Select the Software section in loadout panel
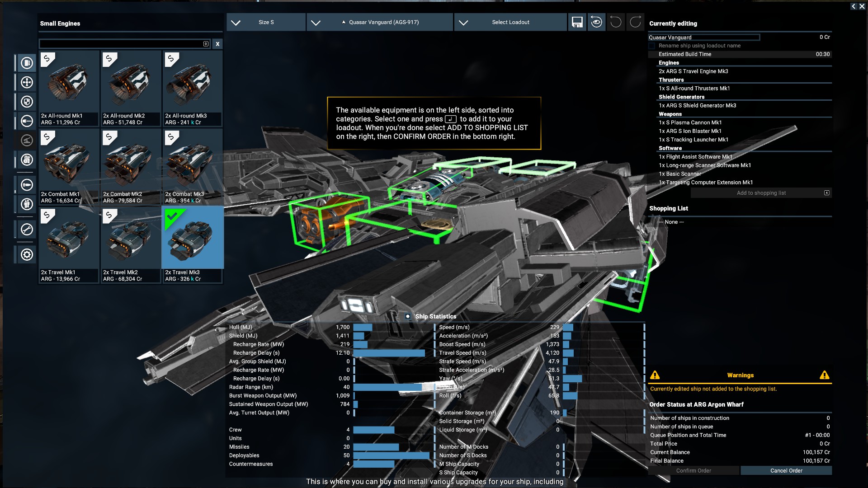Screen dimensions: 868x488 pyautogui.click(x=670, y=148)
